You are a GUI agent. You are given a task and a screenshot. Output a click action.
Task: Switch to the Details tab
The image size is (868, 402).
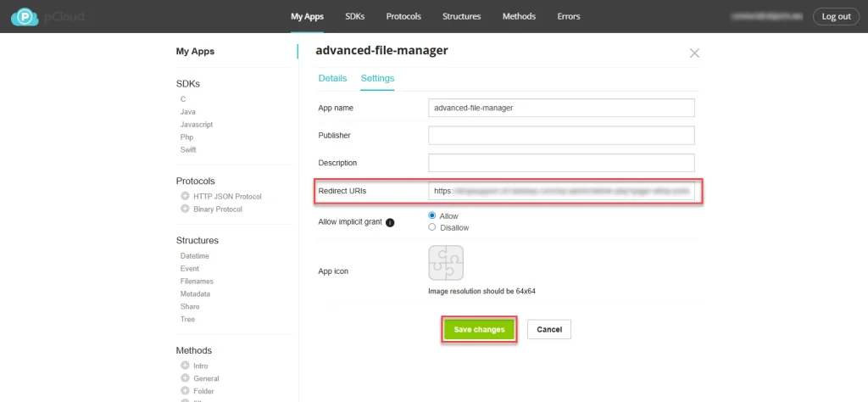click(x=332, y=78)
